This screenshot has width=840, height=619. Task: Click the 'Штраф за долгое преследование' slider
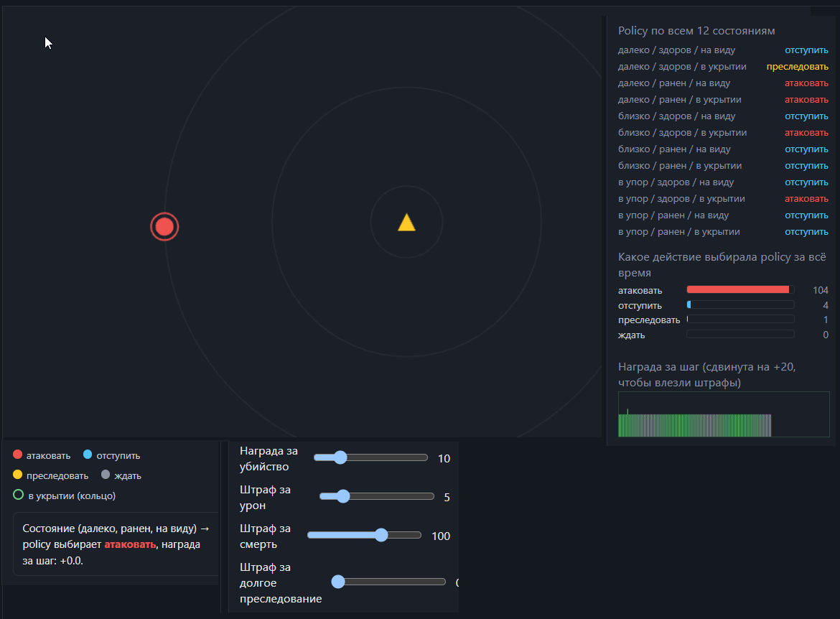(388, 582)
